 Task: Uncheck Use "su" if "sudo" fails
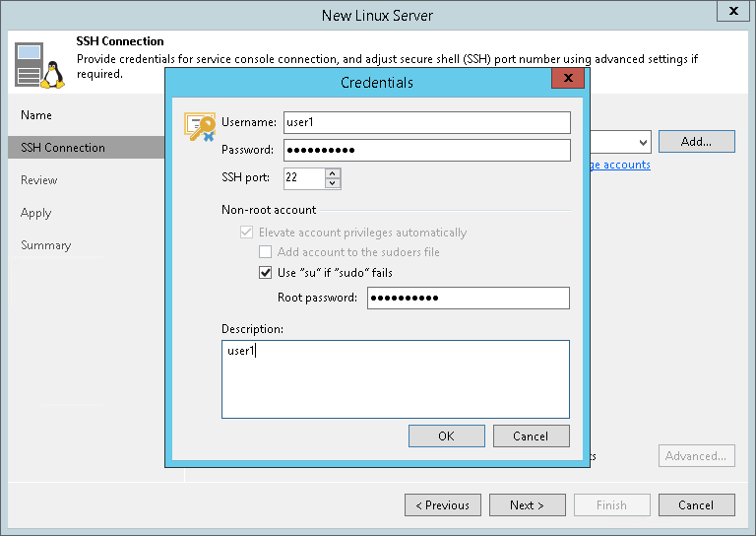[265, 273]
